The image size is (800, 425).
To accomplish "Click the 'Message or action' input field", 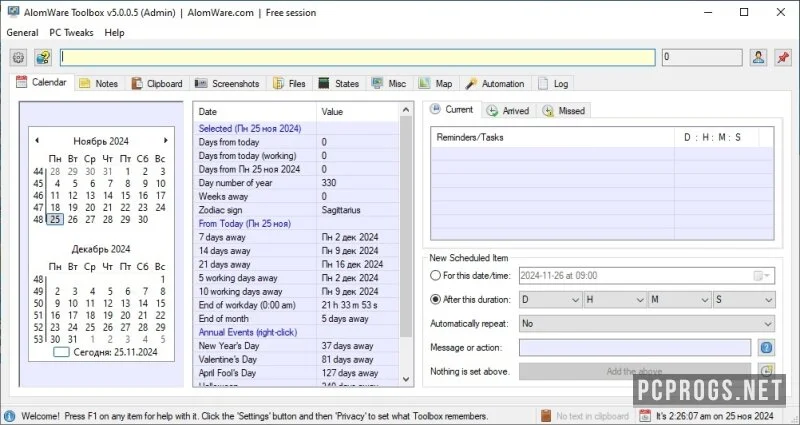I will [635, 348].
